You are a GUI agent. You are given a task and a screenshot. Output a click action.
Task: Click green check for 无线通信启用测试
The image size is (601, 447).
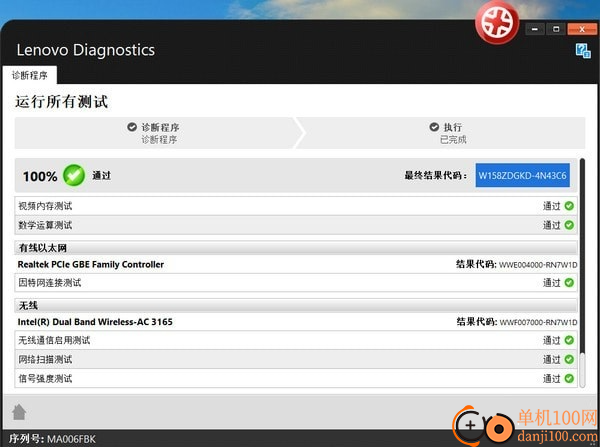[x=569, y=340]
